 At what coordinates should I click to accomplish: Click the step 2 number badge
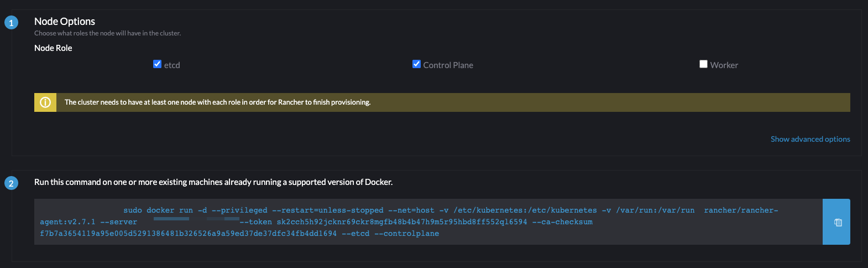(11, 183)
